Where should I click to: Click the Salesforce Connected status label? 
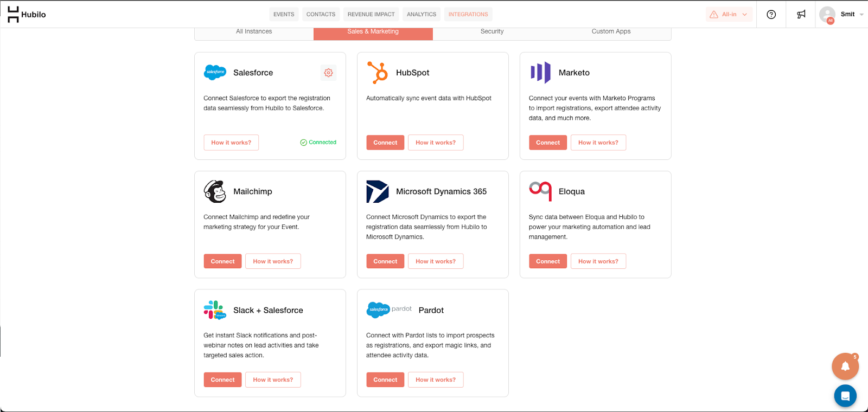tap(318, 143)
